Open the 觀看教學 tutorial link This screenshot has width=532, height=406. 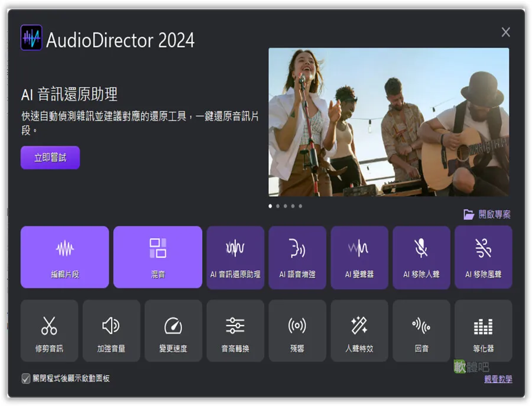click(x=498, y=379)
